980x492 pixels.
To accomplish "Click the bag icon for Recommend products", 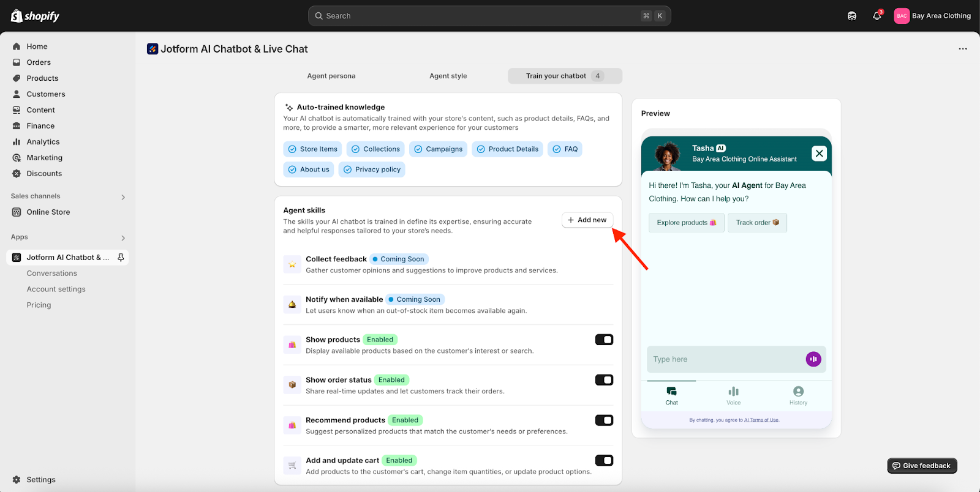I will point(292,425).
